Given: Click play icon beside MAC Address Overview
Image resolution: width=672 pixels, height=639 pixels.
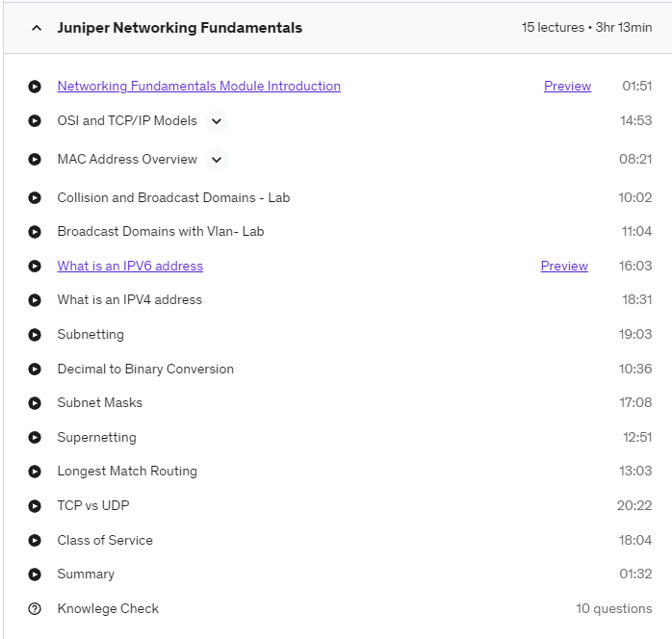Looking at the screenshot, I should click(x=35, y=160).
